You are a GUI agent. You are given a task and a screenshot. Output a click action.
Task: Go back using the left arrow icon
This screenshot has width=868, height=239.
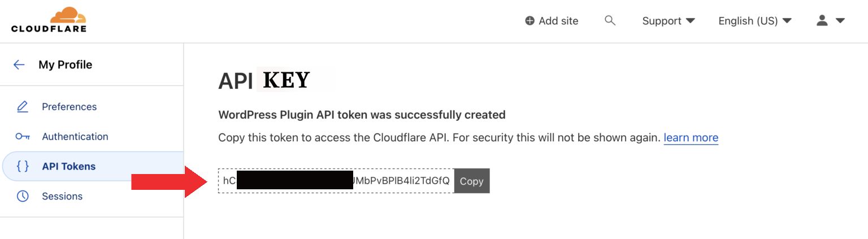click(x=19, y=64)
